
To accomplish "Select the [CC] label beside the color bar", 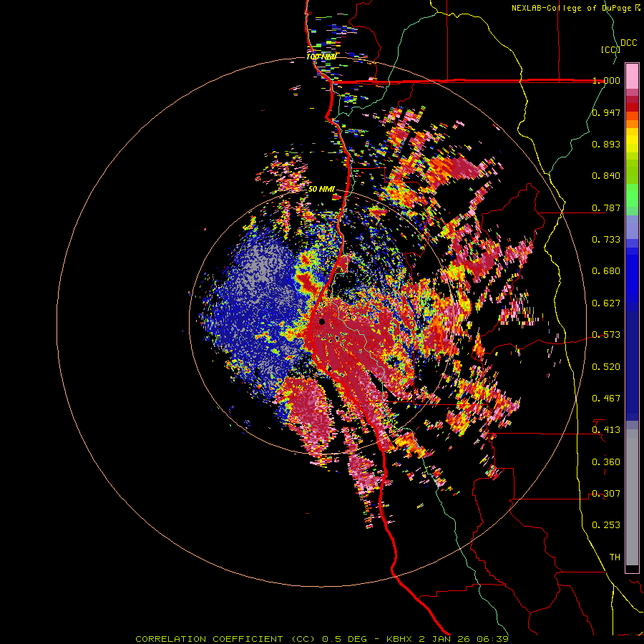I will click(610, 49).
